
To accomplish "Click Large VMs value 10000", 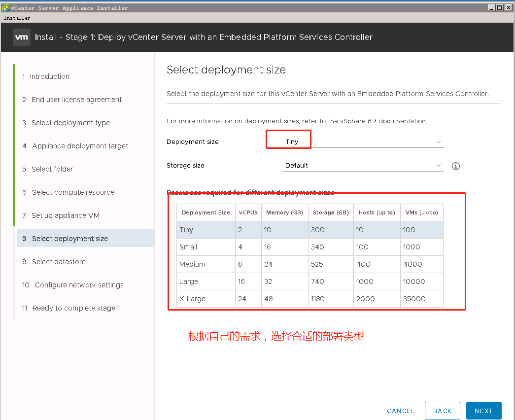I will 414,281.
